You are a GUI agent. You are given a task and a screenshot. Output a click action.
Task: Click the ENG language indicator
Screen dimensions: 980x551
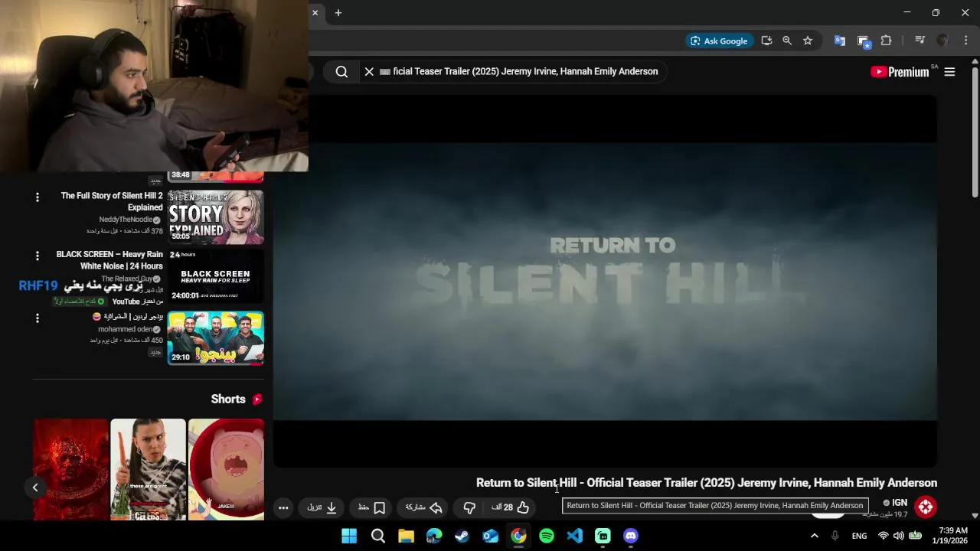click(860, 536)
